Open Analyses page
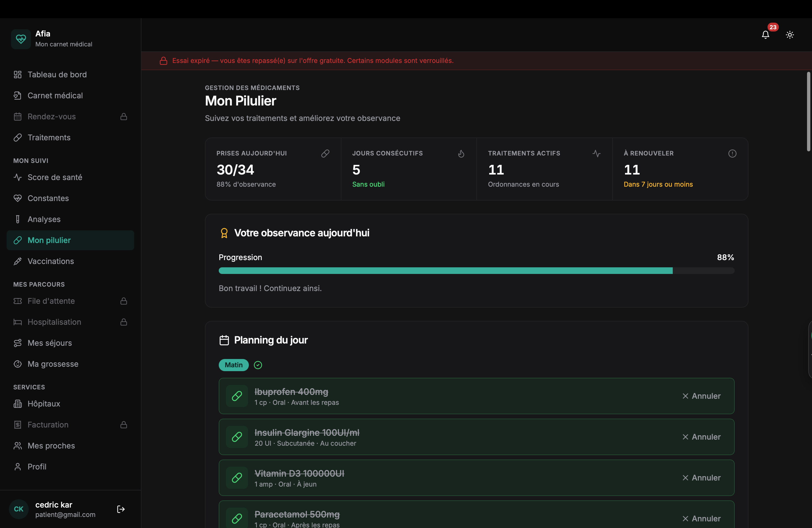This screenshot has width=812, height=528. point(70,219)
